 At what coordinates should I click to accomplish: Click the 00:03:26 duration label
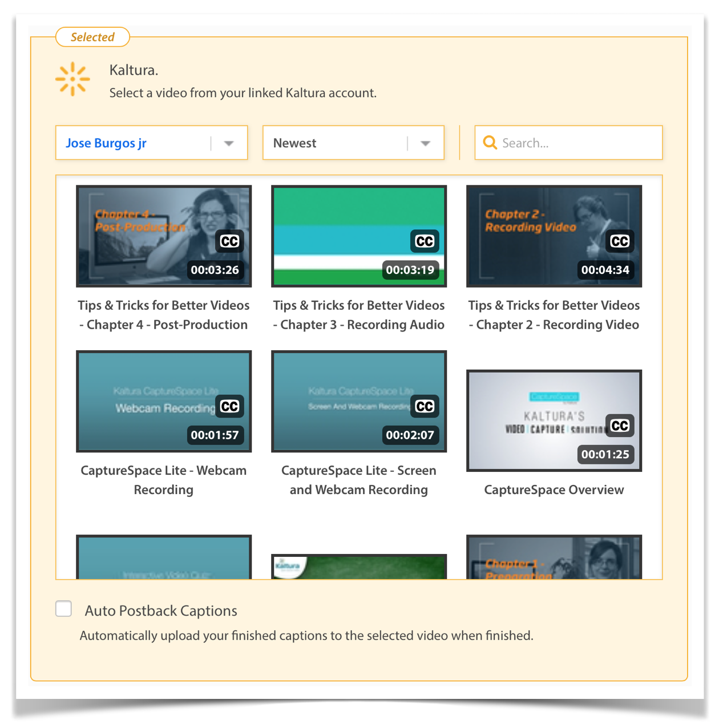[x=215, y=270]
